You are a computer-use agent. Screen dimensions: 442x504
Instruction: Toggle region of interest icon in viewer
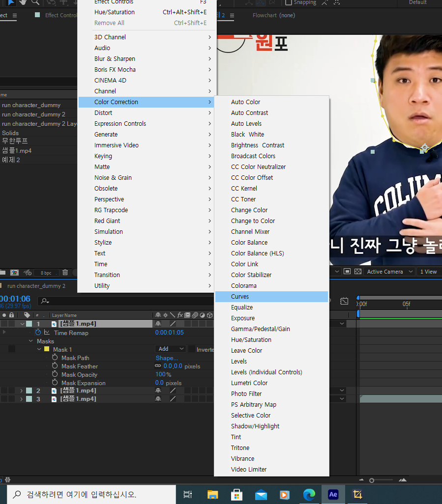click(x=347, y=272)
